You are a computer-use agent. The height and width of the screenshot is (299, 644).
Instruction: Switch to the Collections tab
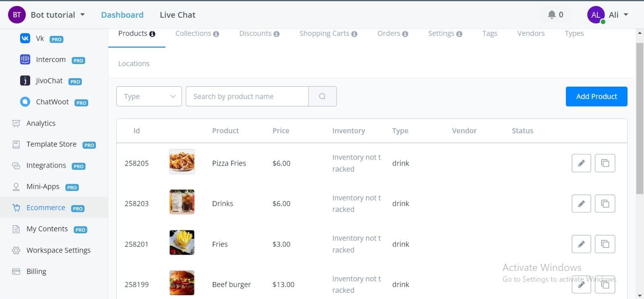(x=194, y=33)
